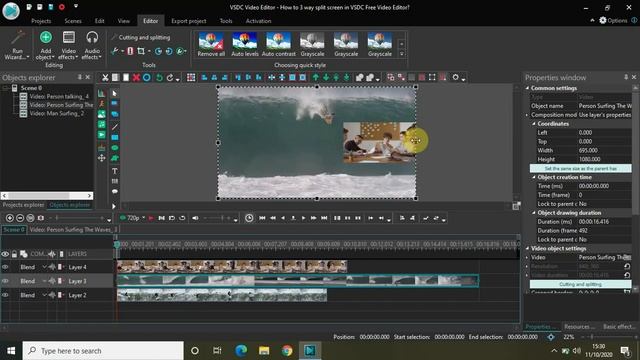Viewport: 640px width, 360px height.
Task: Open Video effects menu
Action: pyautogui.click(x=69, y=45)
